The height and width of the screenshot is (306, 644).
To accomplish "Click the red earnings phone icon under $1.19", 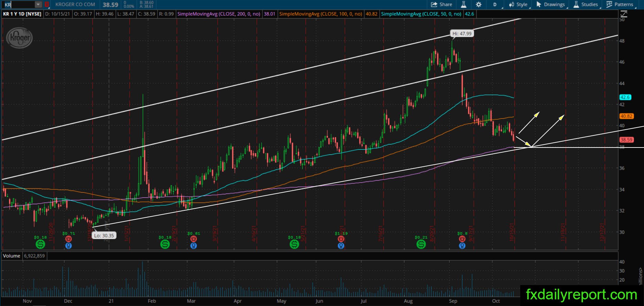I will pyautogui.click(x=341, y=239).
